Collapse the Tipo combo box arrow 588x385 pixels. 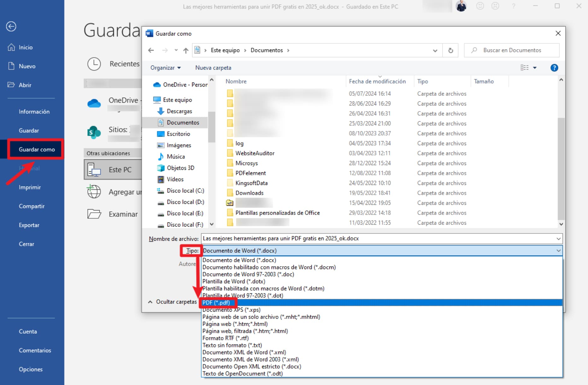559,251
